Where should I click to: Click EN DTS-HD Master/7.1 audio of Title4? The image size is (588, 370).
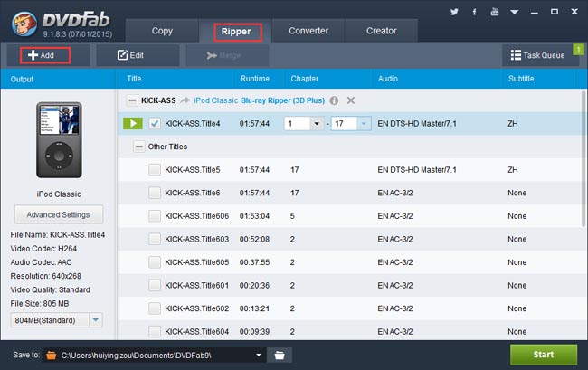(x=417, y=124)
